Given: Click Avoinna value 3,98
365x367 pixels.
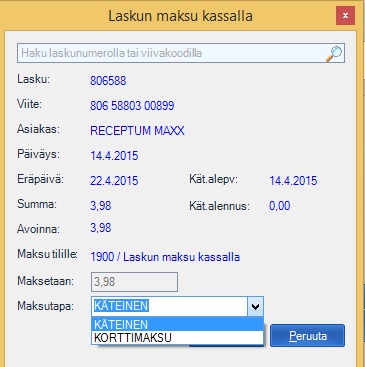Looking at the screenshot, I should click(x=101, y=228).
